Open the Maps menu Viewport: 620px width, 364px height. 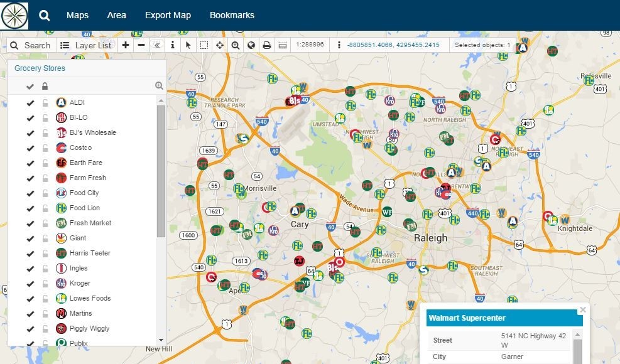coord(77,16)
